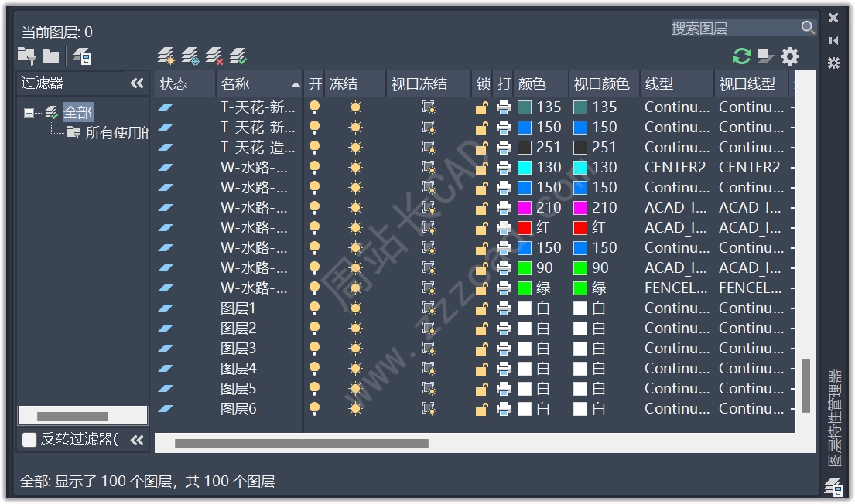
Task: Click the 线型 column header
Action: [x=677, y=84]
